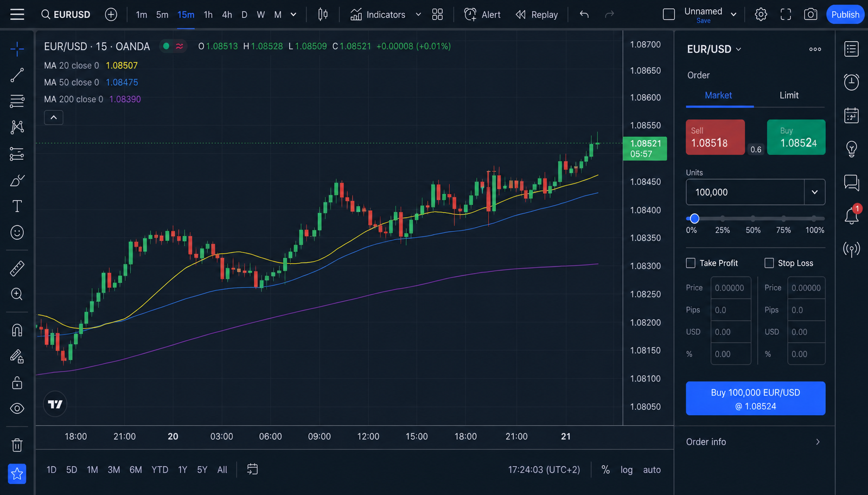
Task: Click the layout square icon beside Unnamed
Action: [669, 15]
